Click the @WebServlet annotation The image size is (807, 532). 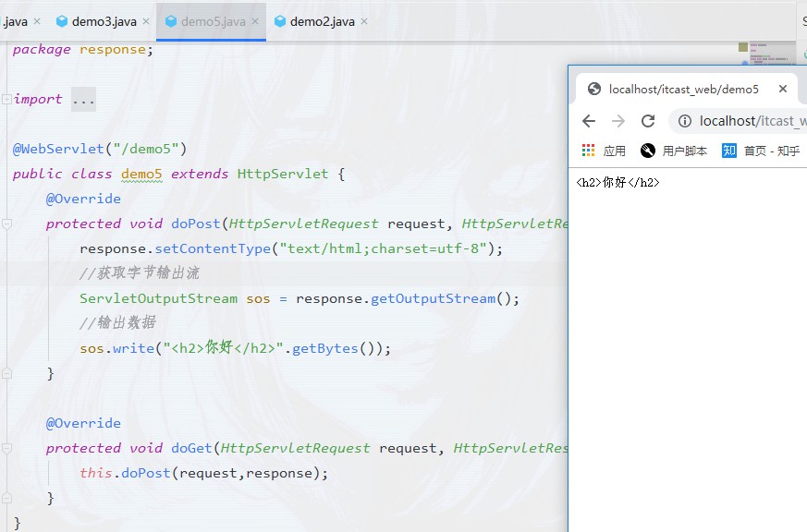point(58,149)
